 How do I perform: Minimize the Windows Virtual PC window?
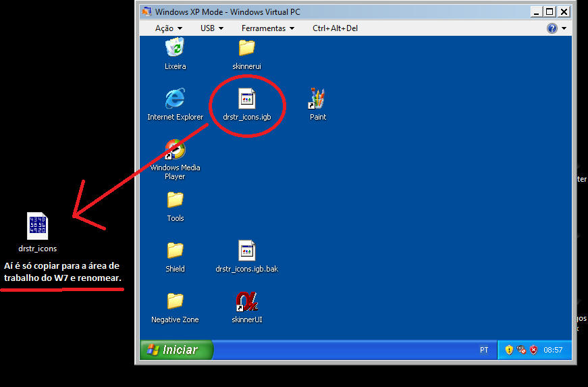coord(536,12)
